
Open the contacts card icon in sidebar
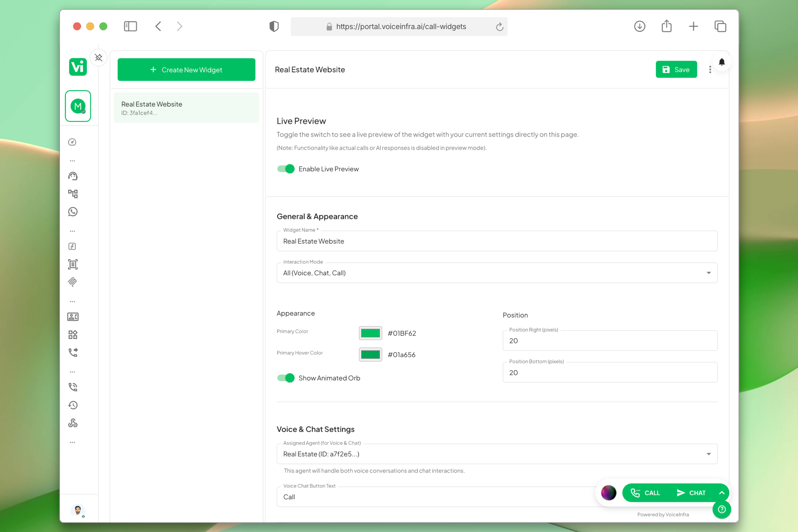click(73, 317)
